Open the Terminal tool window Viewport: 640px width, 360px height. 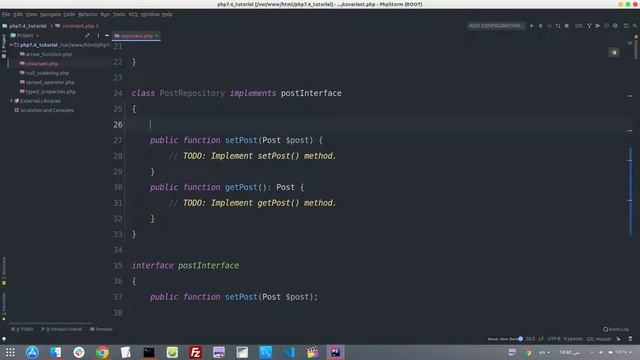(x=101, y=329)
